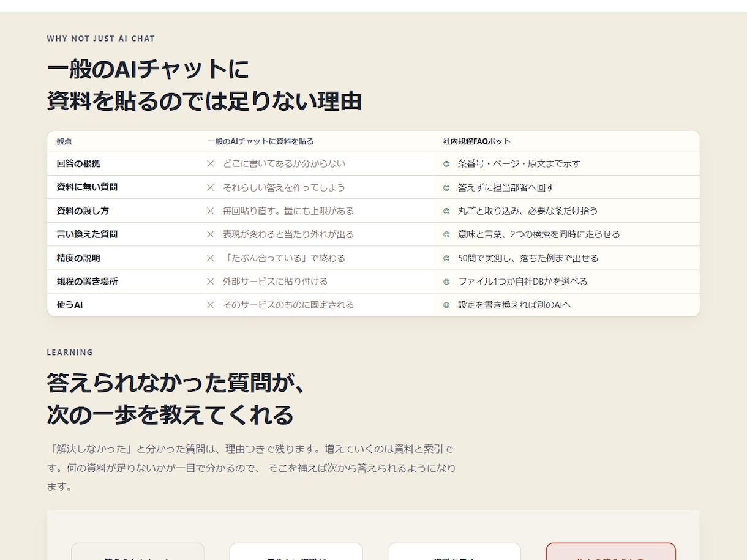Select the 使うAI row label
The height and width of the screenshot is (560, 747).
pos(70,305)
